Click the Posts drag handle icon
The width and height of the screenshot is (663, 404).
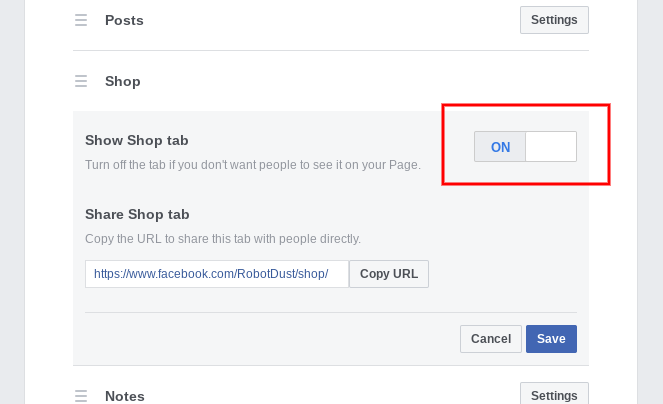pos(81,20)
